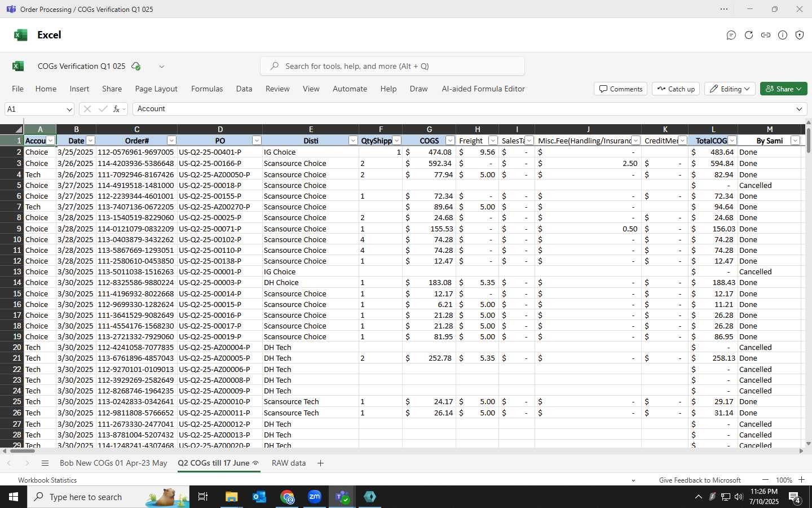This screenshot has height=508, width=812.
Task: Click the Catch up button
Action: (676, 89)
